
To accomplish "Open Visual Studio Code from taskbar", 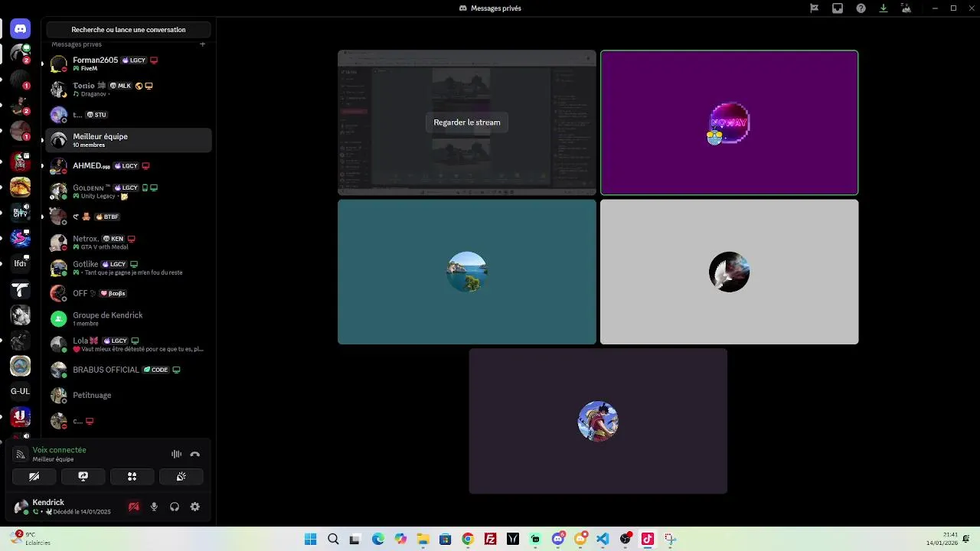I will (603, 539).
